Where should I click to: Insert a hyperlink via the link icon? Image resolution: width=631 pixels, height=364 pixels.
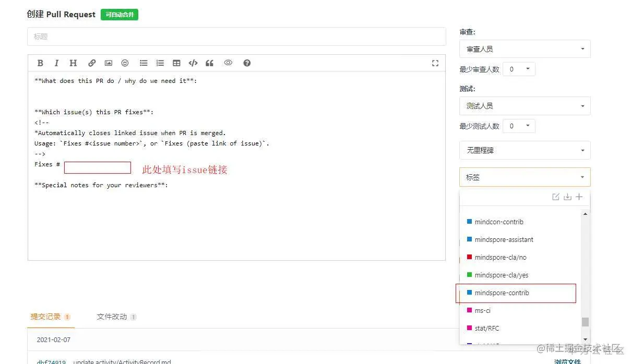click(92, 63)
